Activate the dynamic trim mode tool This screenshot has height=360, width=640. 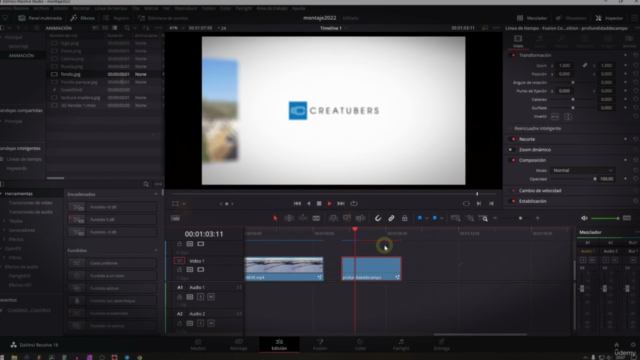(303, 218)
